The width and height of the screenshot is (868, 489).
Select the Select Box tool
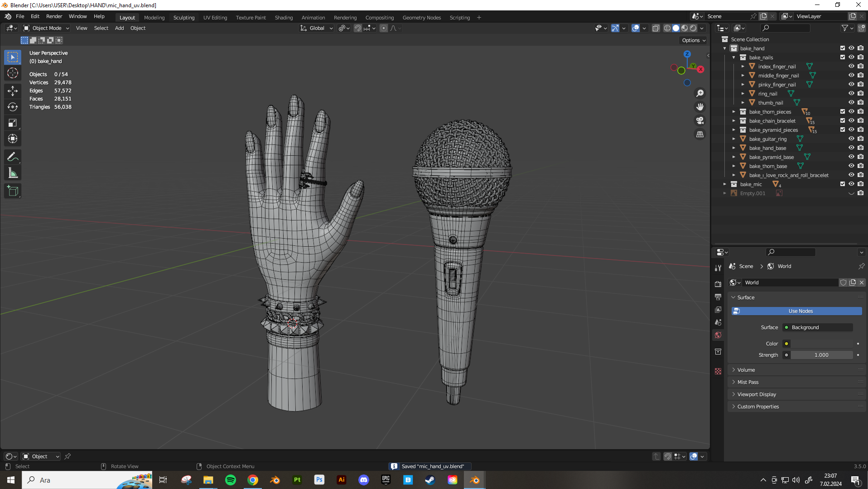(13, 58)
